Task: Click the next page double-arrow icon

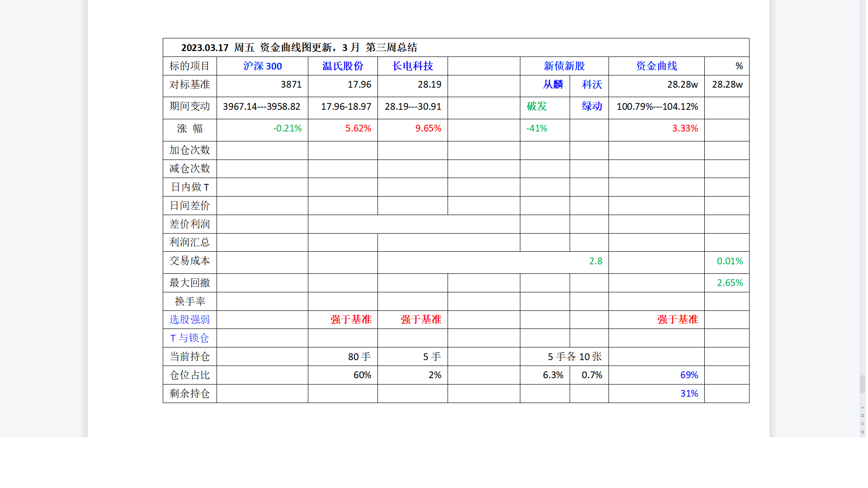Action: (863, 432)
